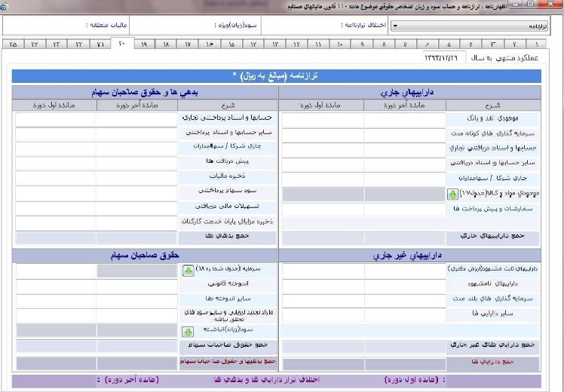Click سود سهام پرداختنی beginning-of-period field

coord(55,194)
